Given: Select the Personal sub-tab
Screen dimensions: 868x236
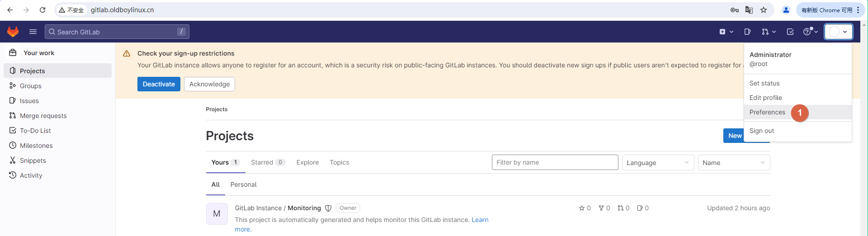Looking at the screenshot, I should tap(243, 184).
